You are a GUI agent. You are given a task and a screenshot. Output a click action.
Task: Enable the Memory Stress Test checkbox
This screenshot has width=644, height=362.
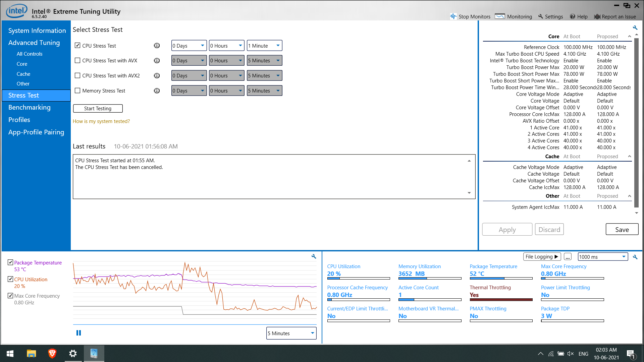[x=77, y=90]
